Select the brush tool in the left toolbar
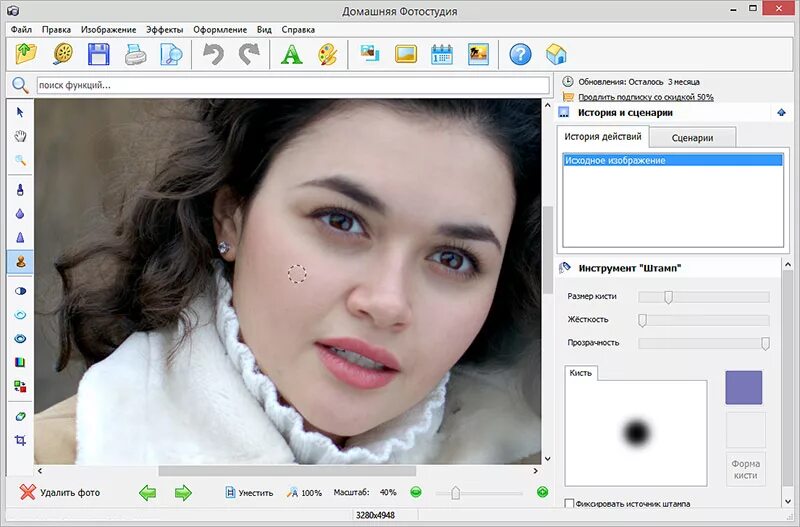800x527 pixels. click(x=20, y=190)
